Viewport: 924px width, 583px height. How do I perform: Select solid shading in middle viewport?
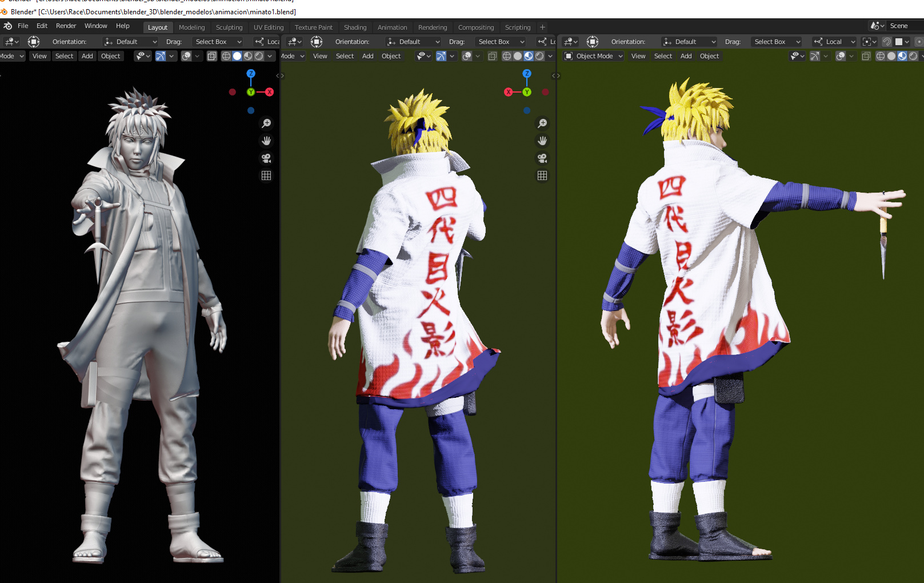518,56
